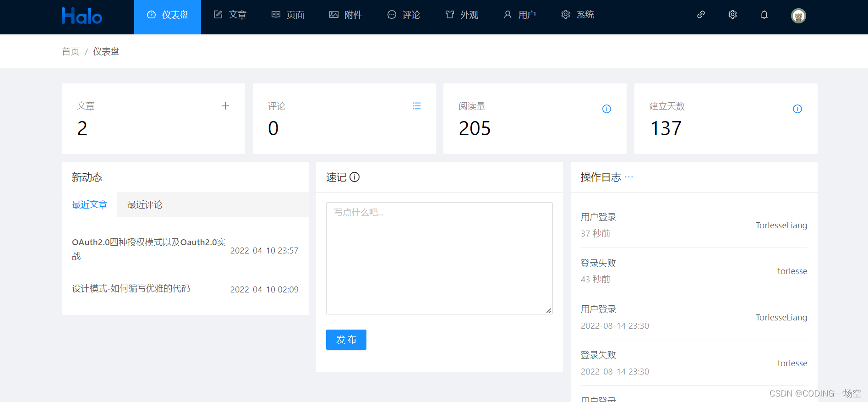The image size is (868, 402).
Task: Click info icon on 建立天数 card
Action: pyautogui.click(x=797, y=109)
